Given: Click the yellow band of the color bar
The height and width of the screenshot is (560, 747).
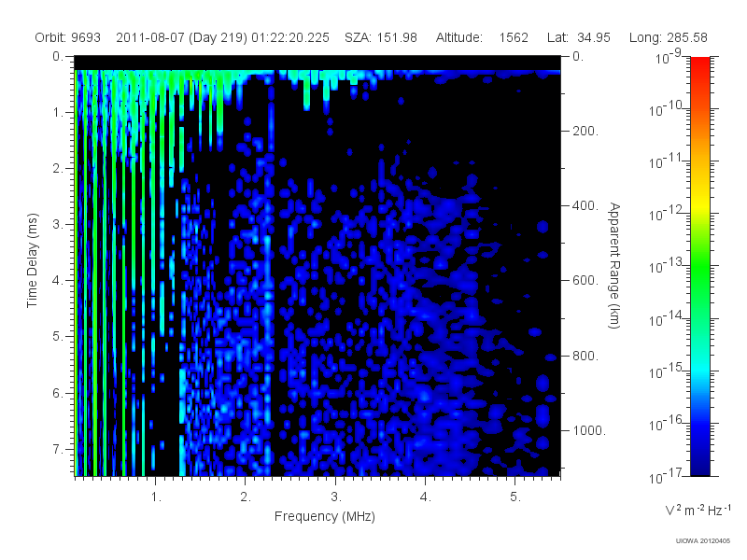Looking at the screenshot, I should coord(700,203).
